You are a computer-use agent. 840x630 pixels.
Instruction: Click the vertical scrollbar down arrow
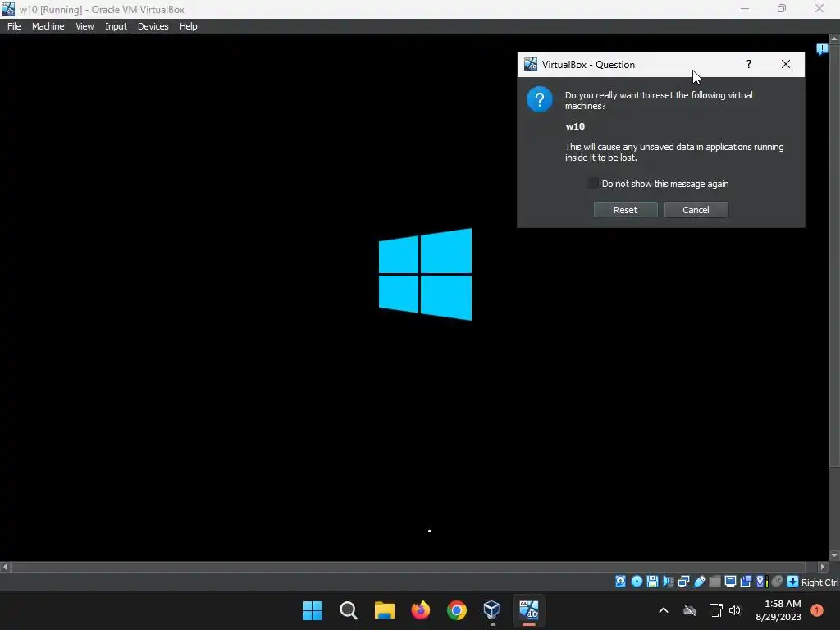834,555
